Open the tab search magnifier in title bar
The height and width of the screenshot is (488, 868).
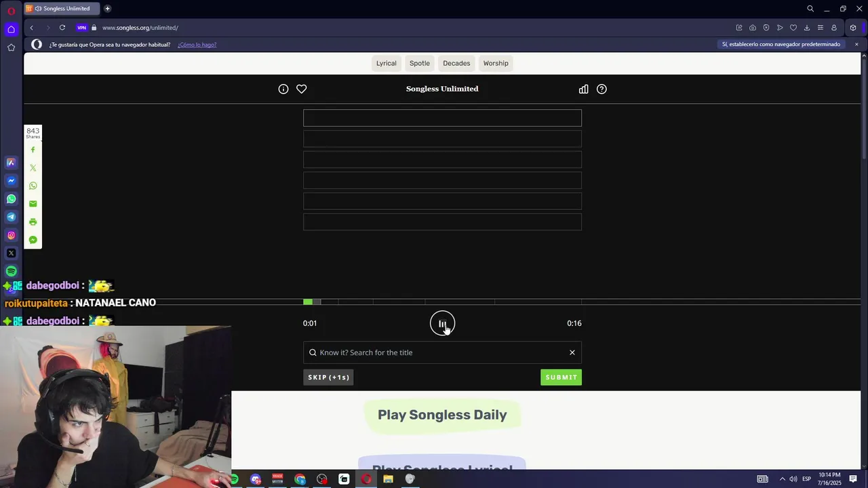(x=810, y=9)
